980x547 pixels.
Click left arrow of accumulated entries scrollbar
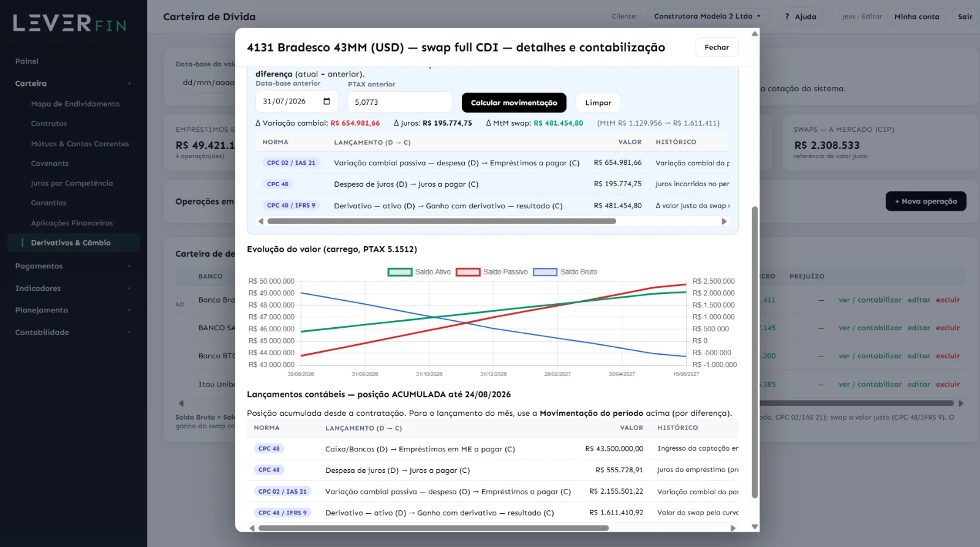click(252, 528)
